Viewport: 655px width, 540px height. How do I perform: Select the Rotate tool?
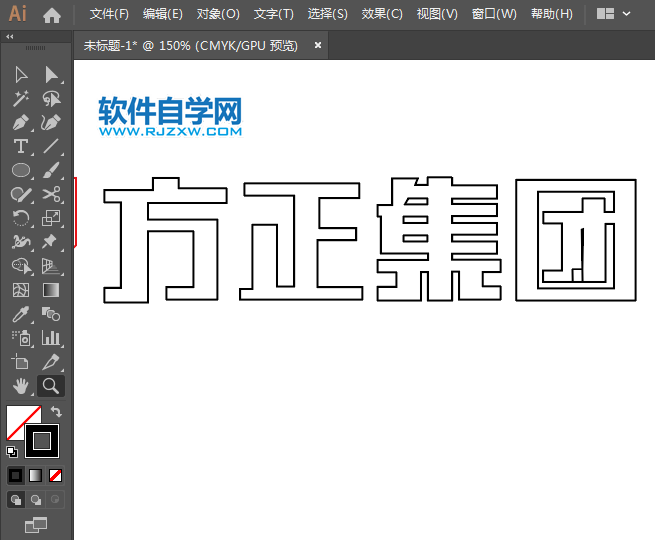click(21, 218)
